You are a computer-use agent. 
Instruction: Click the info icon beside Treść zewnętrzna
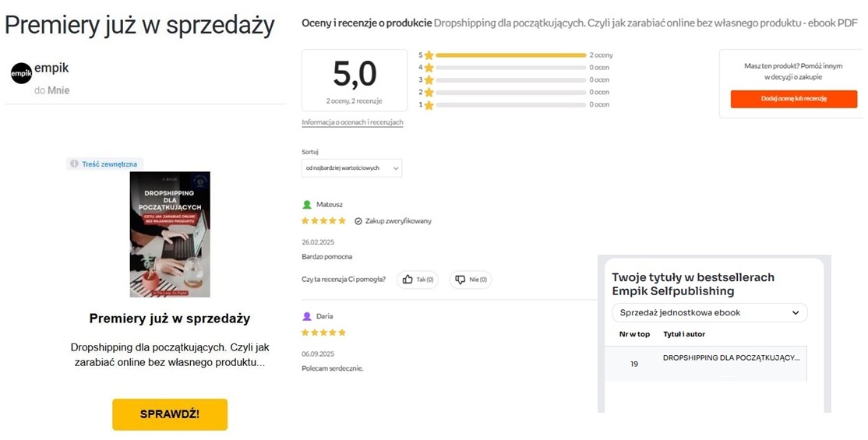74,164
